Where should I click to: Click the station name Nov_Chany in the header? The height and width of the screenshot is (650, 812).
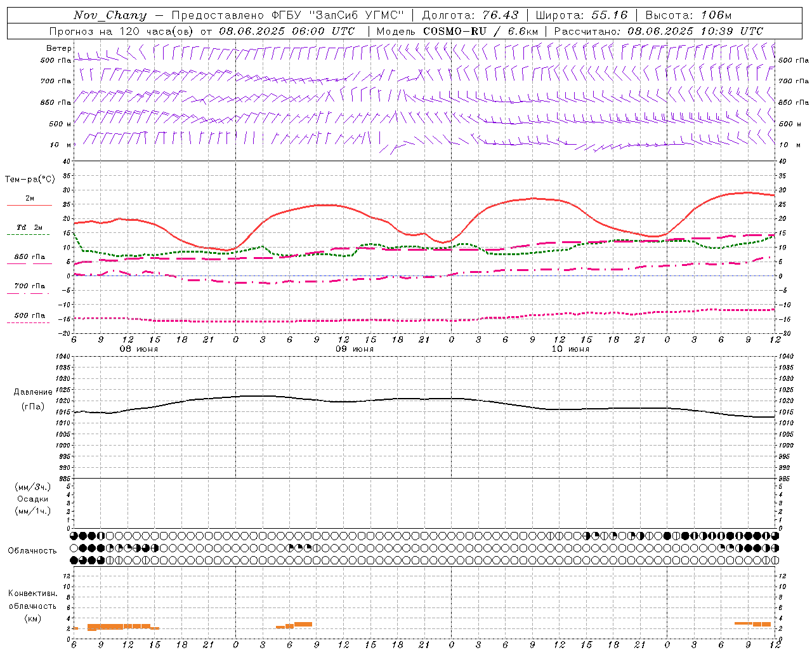[110, 15]
